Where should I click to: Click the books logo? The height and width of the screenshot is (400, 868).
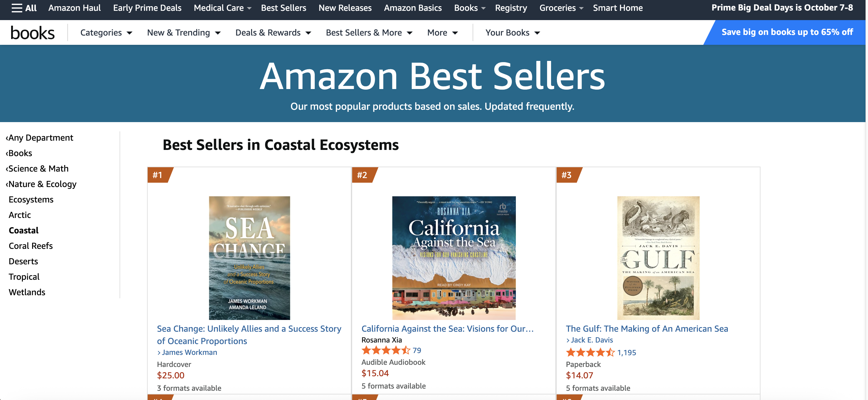coord(32,33)
